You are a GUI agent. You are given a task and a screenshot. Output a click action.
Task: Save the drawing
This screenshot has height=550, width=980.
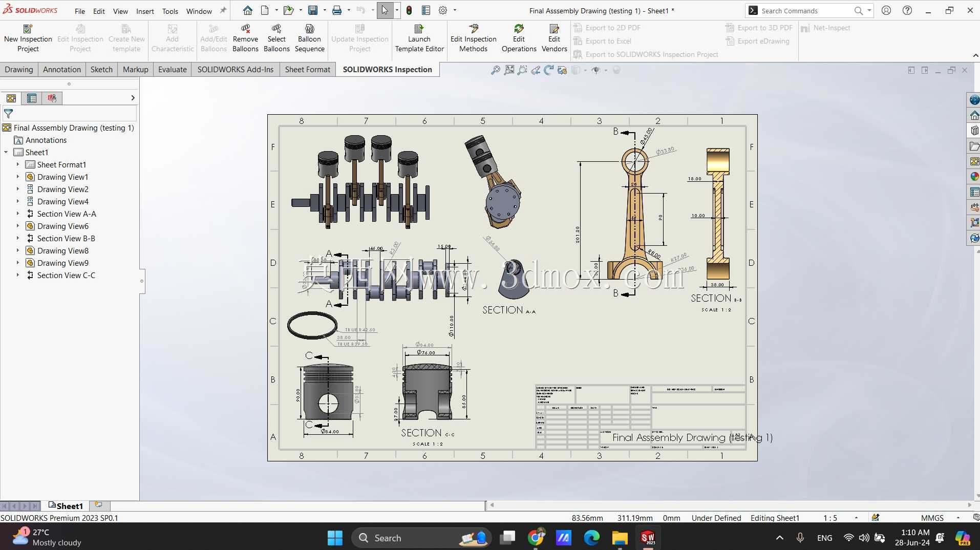[313, 10]
